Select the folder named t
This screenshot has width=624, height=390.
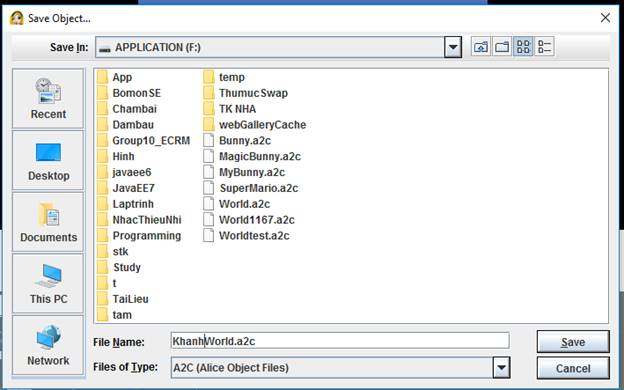pos(107,283)
